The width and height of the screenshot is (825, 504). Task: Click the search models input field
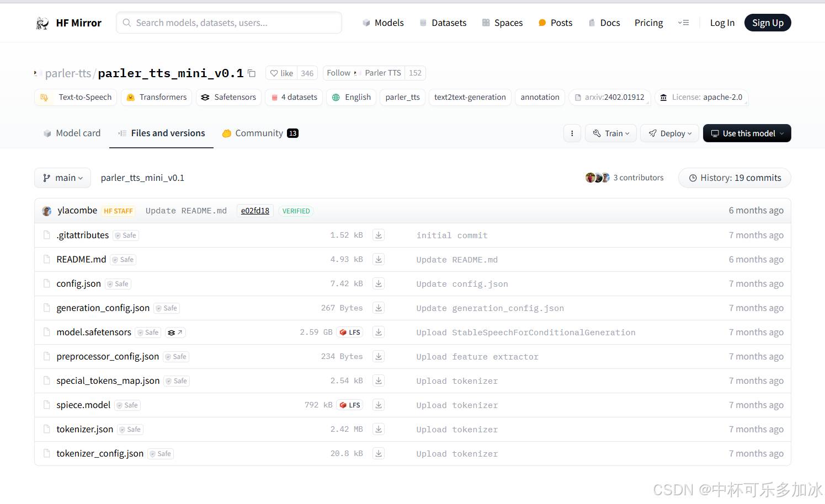229,23
